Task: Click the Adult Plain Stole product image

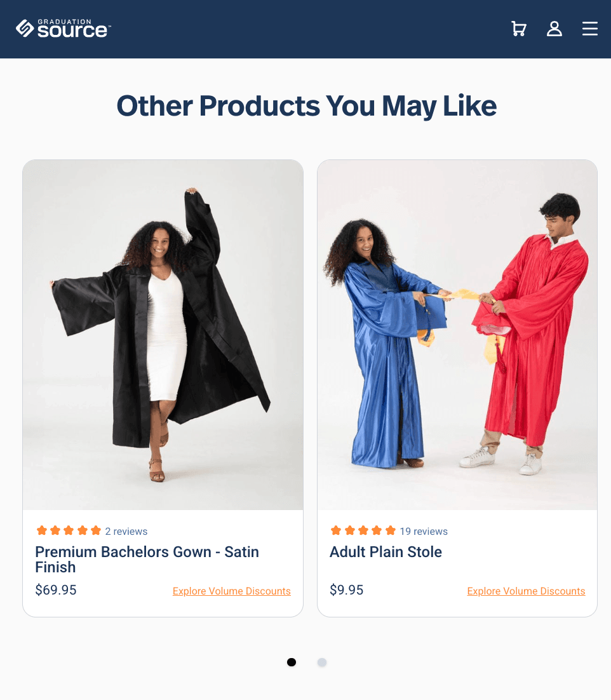Action: click(x=457, y=335)
